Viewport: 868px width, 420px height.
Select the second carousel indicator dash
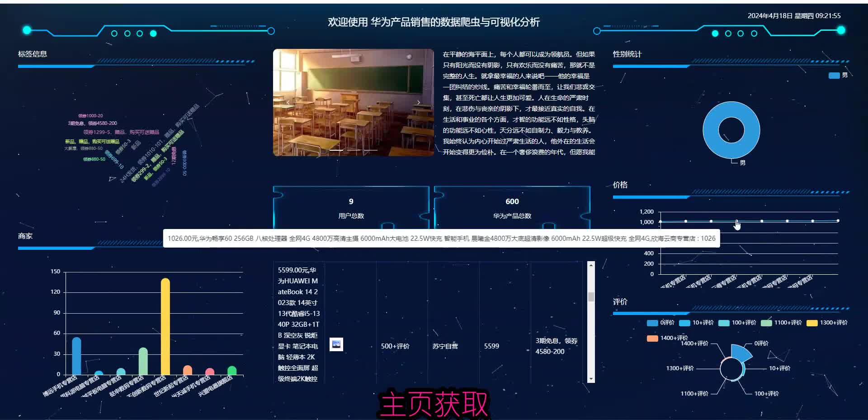(x=354, y=150)
